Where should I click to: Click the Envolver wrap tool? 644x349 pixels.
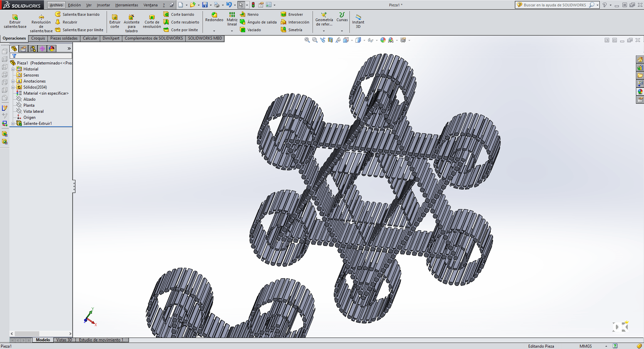click(292, 14)
